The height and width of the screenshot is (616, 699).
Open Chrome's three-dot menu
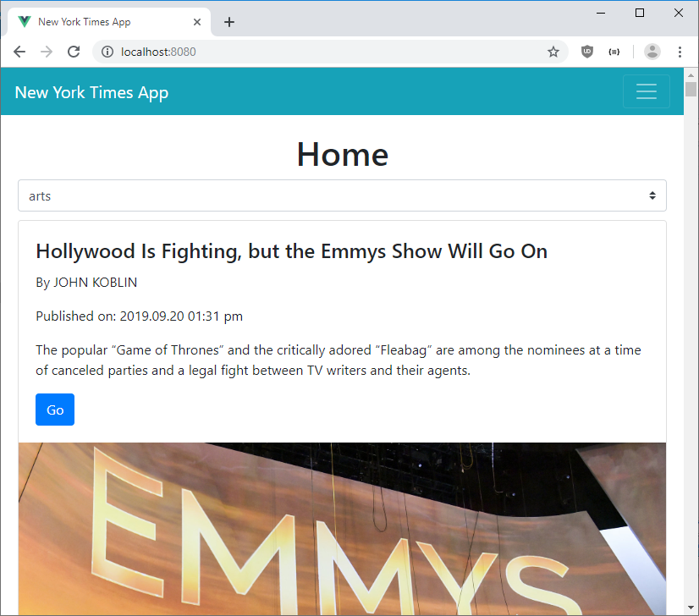[680, 52]
